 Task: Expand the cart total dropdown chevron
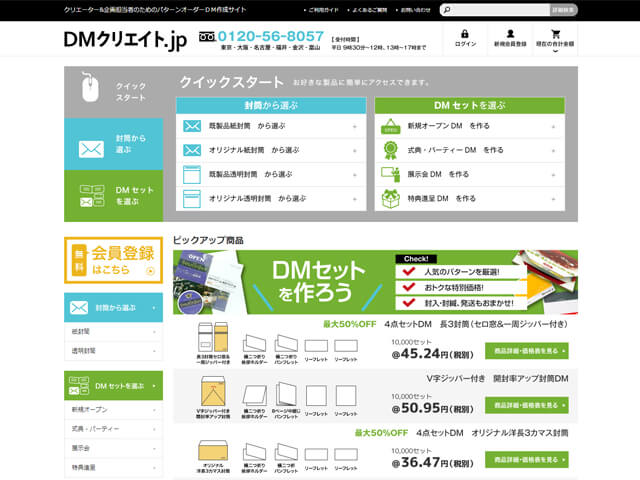[554, 52]
